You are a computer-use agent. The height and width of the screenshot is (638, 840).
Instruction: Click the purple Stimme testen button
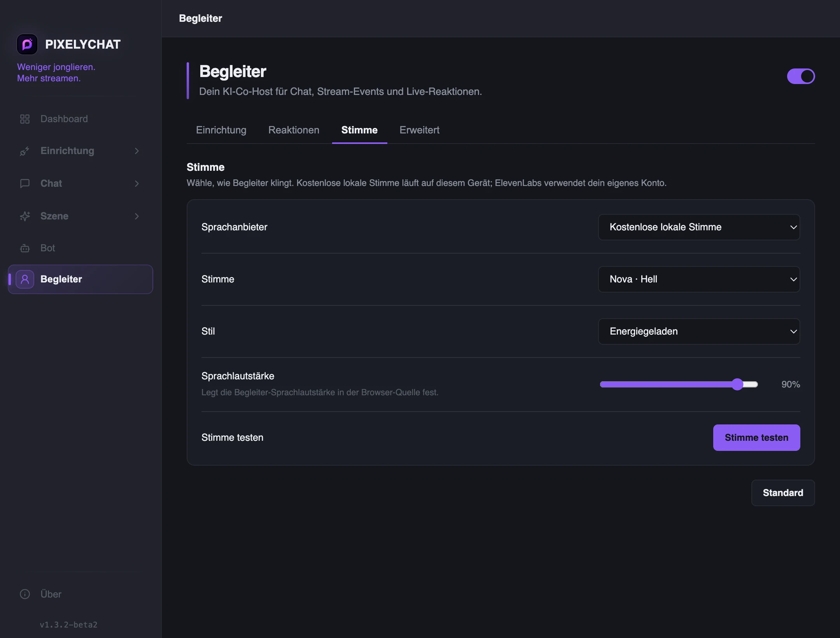coord(756,438)
